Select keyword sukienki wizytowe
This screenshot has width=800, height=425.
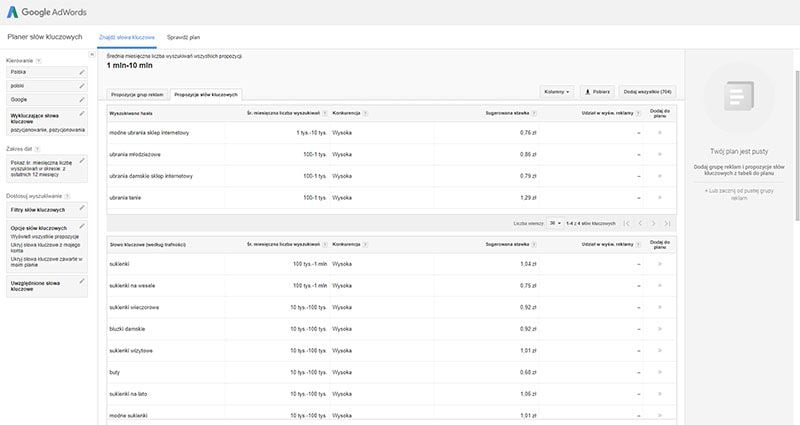coord(131,351)
